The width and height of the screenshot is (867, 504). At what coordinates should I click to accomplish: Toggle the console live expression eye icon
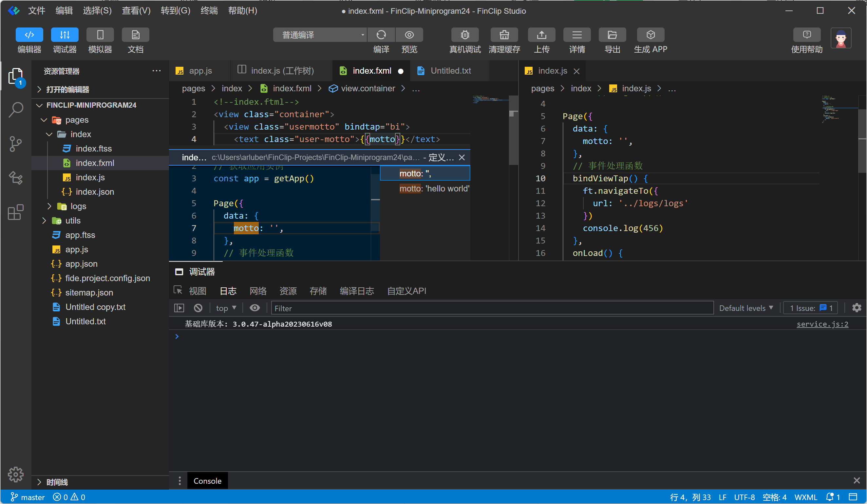pos(254,308)
